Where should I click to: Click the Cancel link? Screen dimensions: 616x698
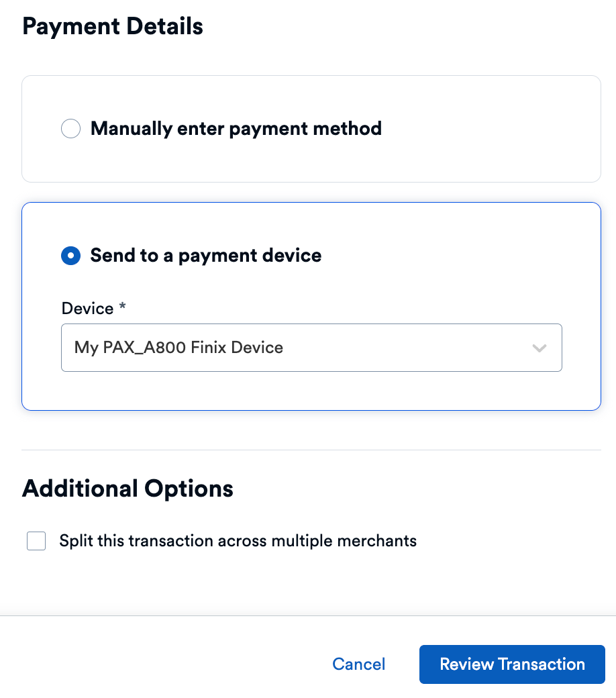(358, 664)
